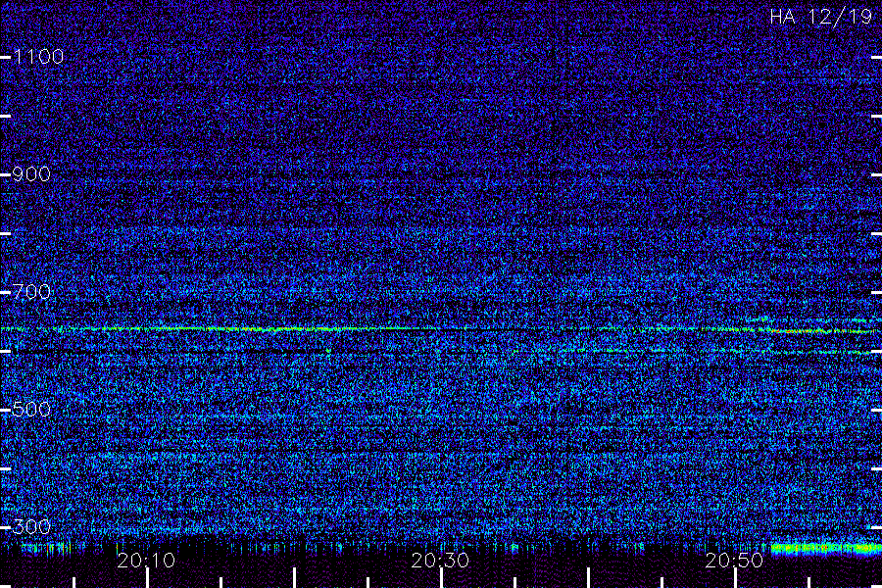Click the 300 frequency axis label
The image size is (882, 588).
point(31,526)
